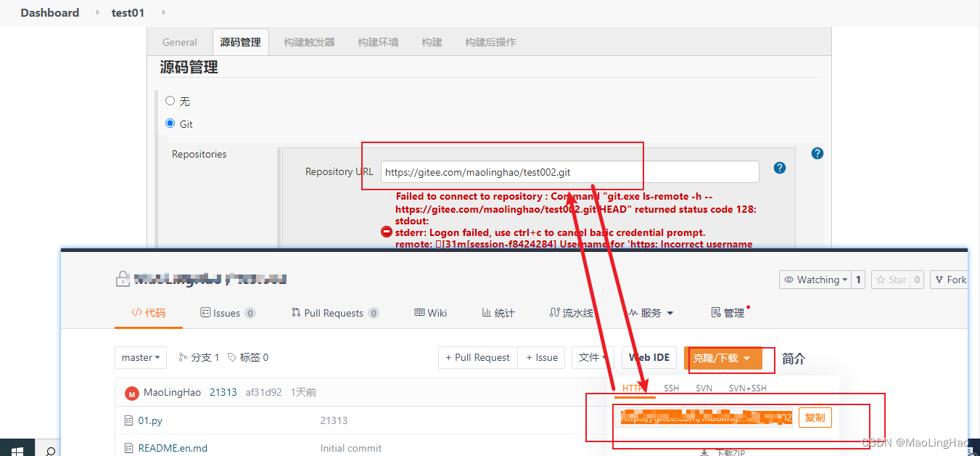Click the red error icon before stderr

tap(387, 232)
